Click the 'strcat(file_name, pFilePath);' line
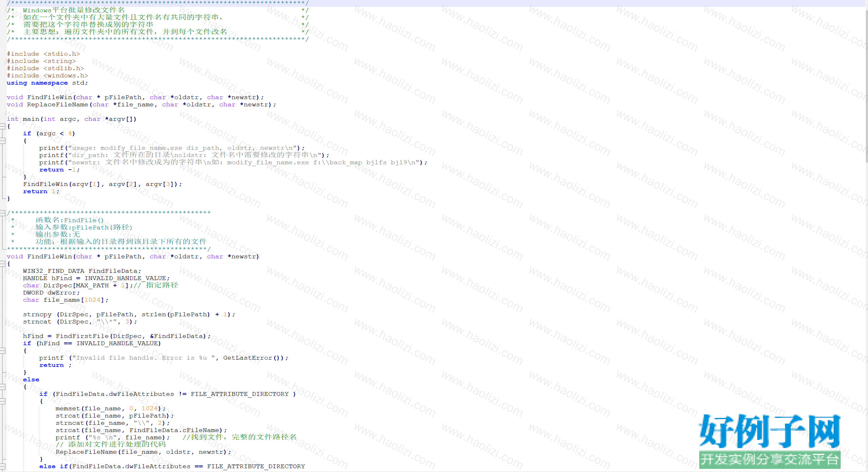The width and height of the screenshot is (868, 472). point(115,416)
